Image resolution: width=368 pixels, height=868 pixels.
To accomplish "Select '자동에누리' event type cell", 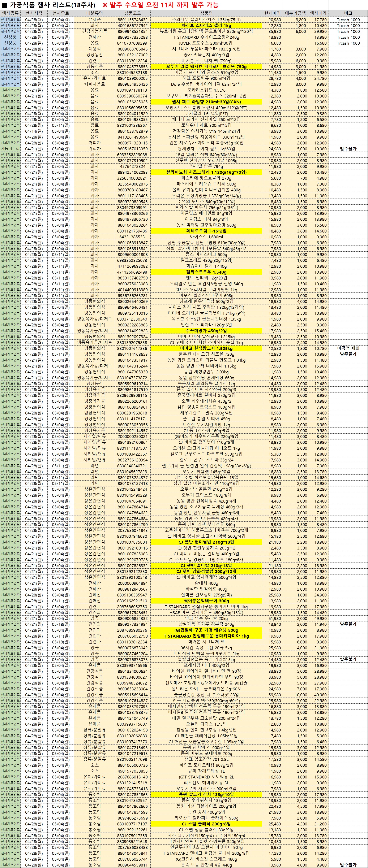I will tap(10, 149).
